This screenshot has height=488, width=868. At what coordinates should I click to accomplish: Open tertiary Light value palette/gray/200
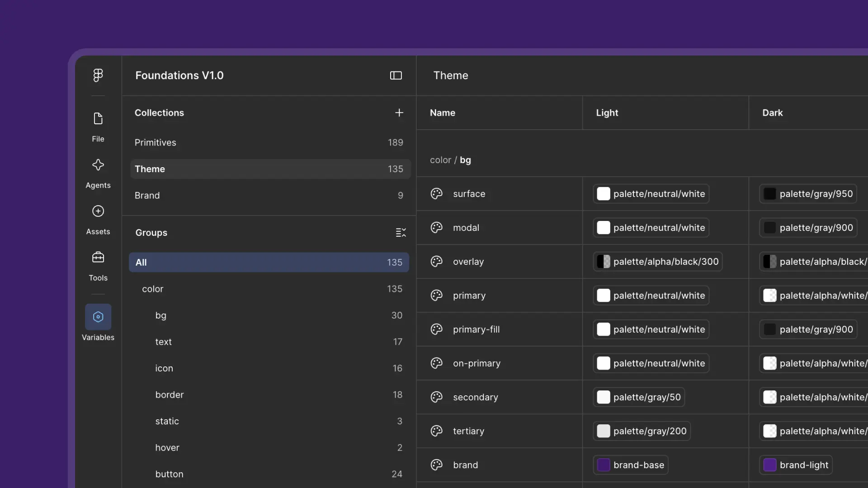point(642,431)
